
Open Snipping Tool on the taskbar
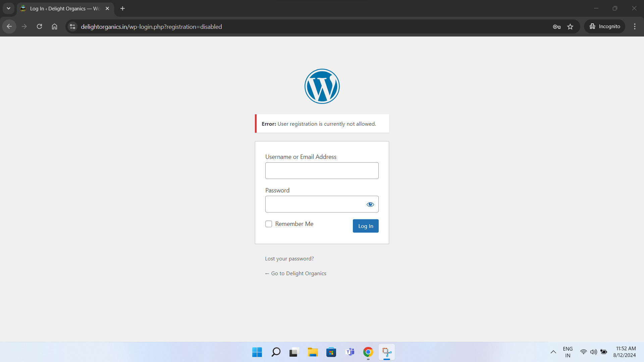point(387,352)
